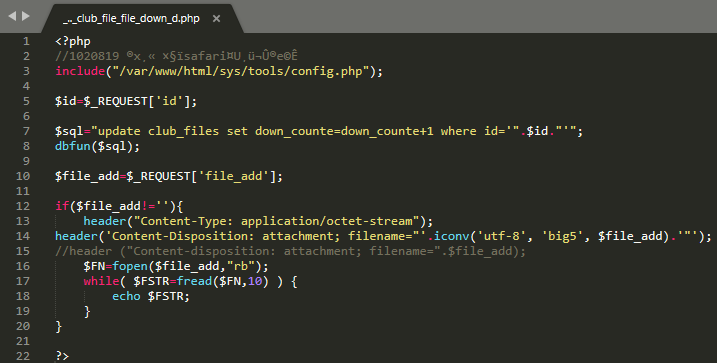Image resolution: width=717 pixels, height=363 pixels.
Task: Close the club_file_file_down_d.php tab
Action: point(216,19)
